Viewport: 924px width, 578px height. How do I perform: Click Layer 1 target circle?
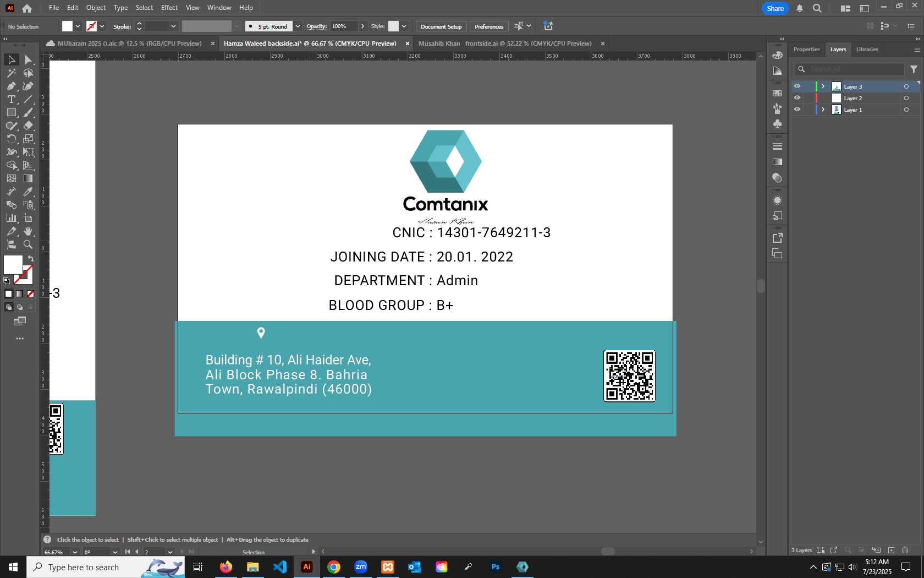[x=906, y=110]
